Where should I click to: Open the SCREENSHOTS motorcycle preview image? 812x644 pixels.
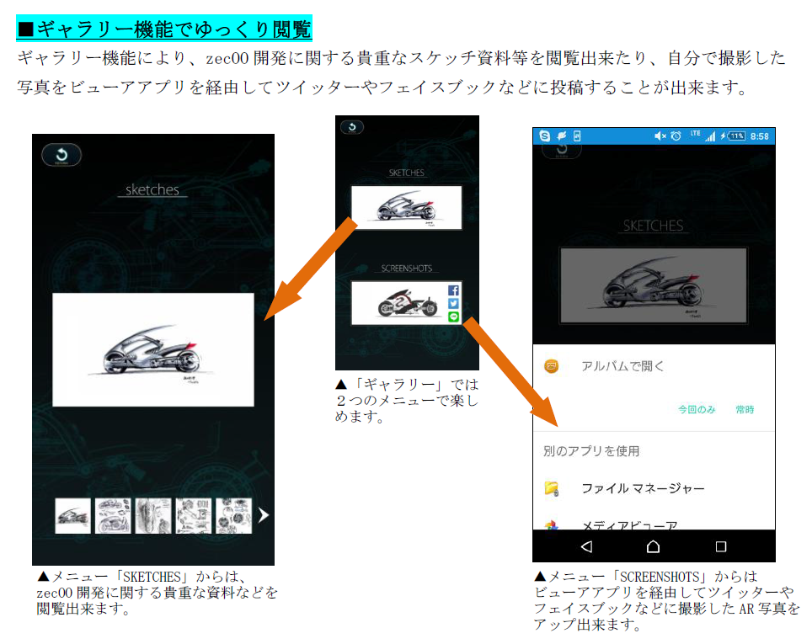[399, 303]
